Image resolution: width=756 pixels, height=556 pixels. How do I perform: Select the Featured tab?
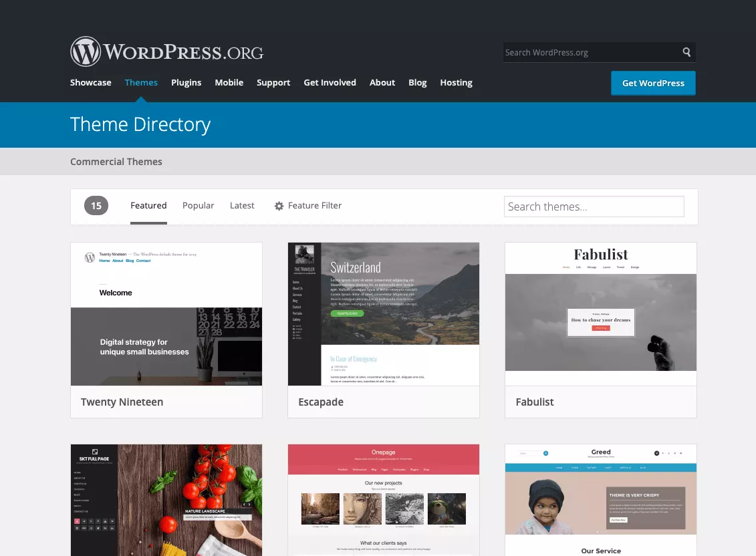[148, 205]
